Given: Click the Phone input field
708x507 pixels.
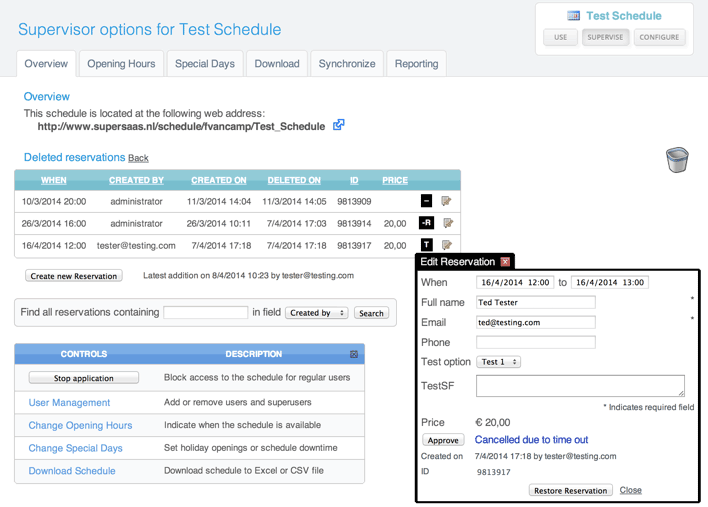Looking at the screenshot, I should click(535, 342).
